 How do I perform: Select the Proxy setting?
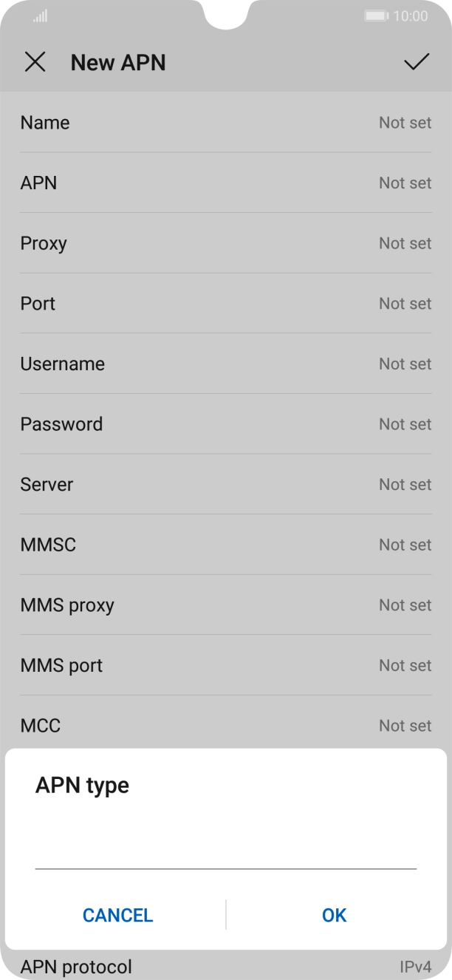pyautogui.click(x=226, y=243)
